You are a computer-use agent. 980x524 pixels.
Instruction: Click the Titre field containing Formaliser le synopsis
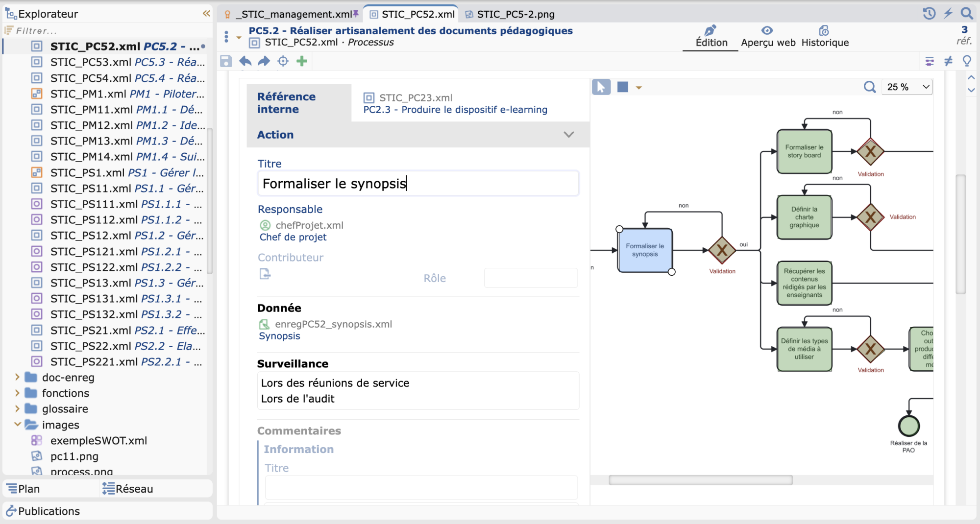(x=417, y=184)
